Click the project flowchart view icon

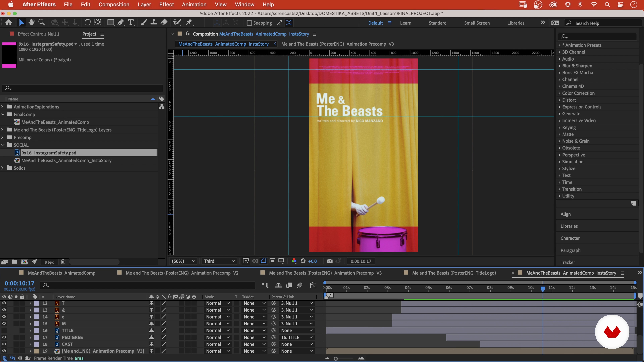[x=162, y=107]
